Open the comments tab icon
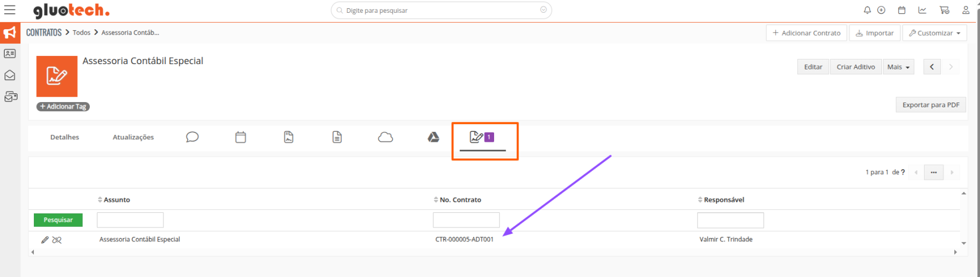Viewport: 980px width, 277px height. click(192, 137)
